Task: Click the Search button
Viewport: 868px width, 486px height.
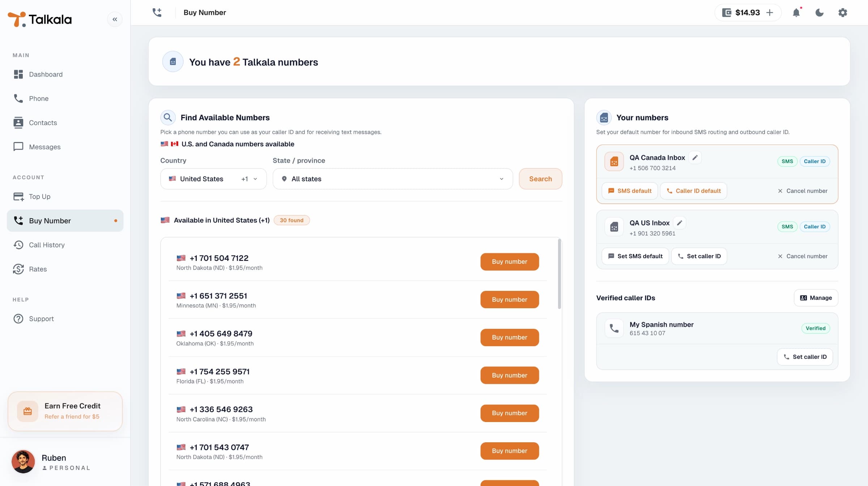Action: point(540,179)
